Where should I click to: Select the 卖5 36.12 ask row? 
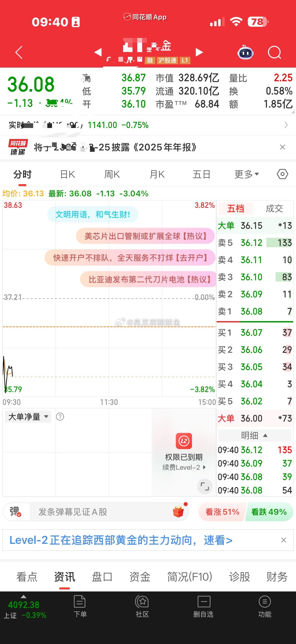(255, 243)
